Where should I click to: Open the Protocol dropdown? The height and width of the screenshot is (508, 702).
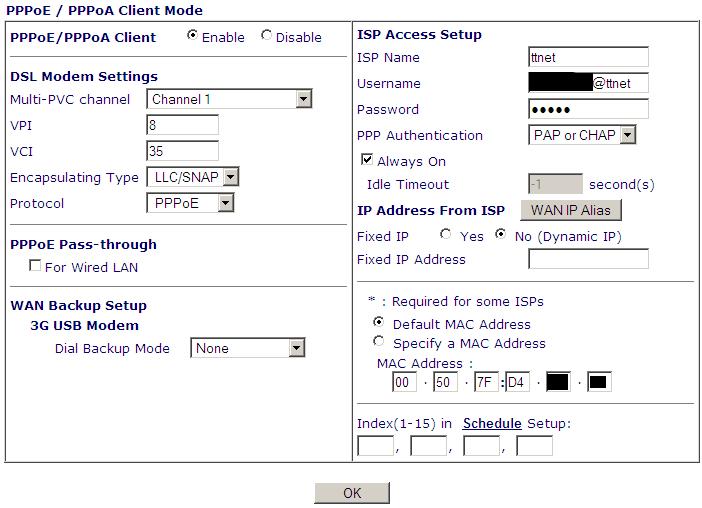(190, 203)
